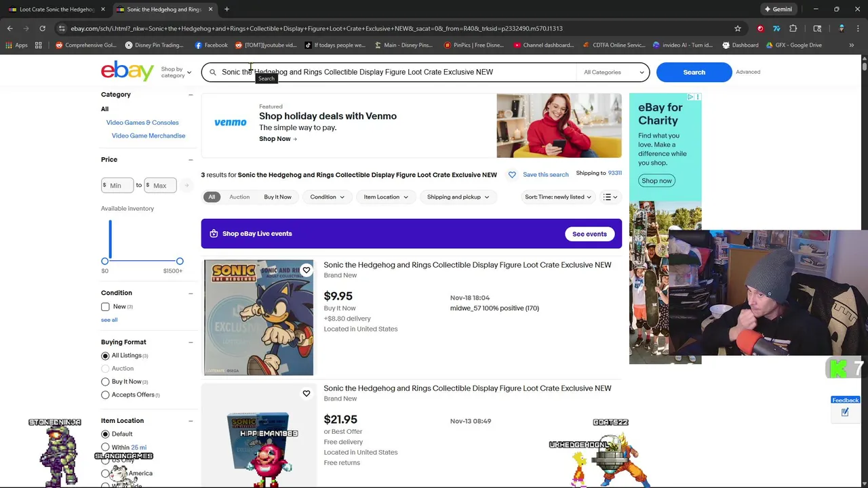This screenshot has width=868, height=488.
Task: Change the shipping zip code 93311
Action: point(614,174)
